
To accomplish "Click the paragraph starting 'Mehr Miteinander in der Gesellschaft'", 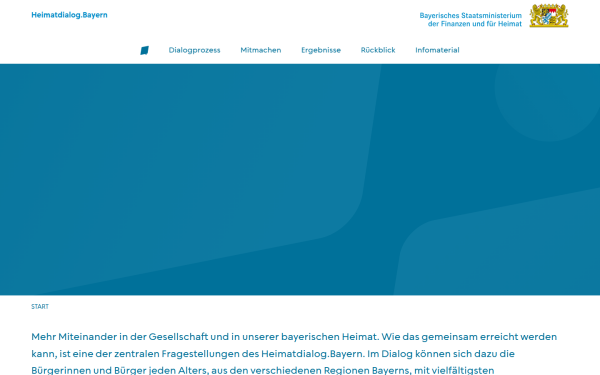I will point(294,353).
